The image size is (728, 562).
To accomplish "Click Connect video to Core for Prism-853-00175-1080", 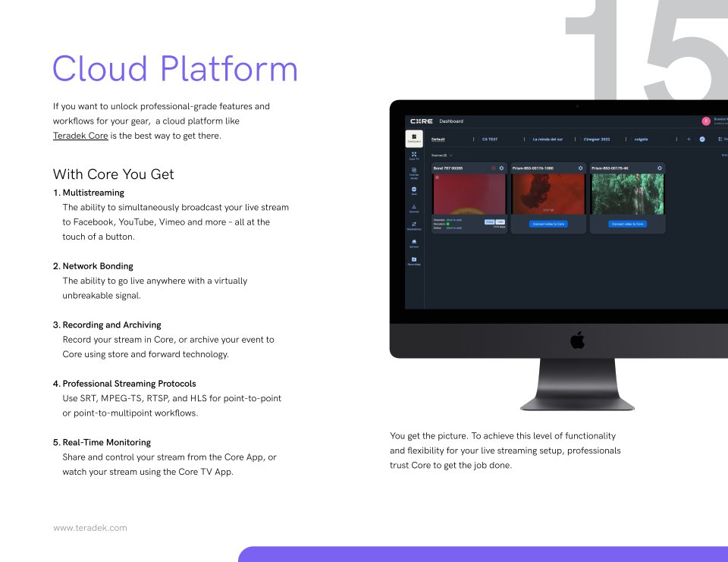I will (548, 224).
